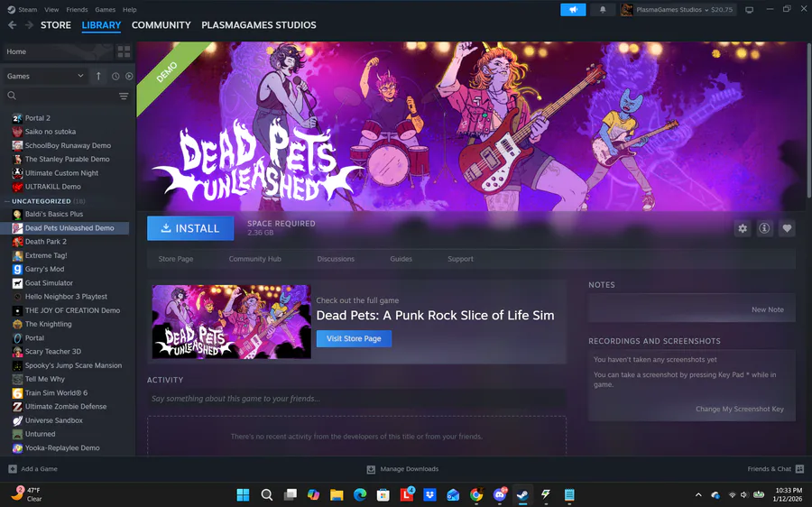Open game settings gear icon
This screenshot has width=812, height=507.
pos(743,228)
